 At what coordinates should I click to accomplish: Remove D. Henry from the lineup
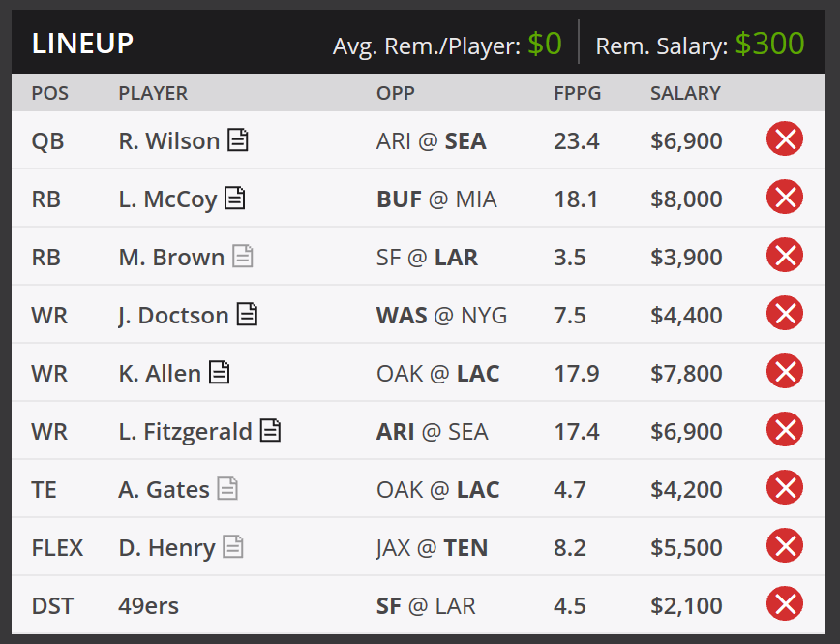coord(785,547)
